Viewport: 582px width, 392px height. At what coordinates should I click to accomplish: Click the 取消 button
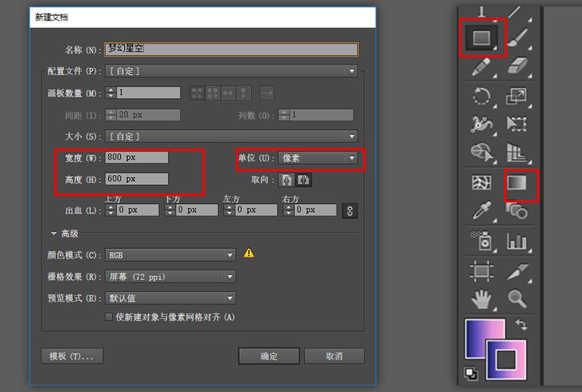point(334,356)
